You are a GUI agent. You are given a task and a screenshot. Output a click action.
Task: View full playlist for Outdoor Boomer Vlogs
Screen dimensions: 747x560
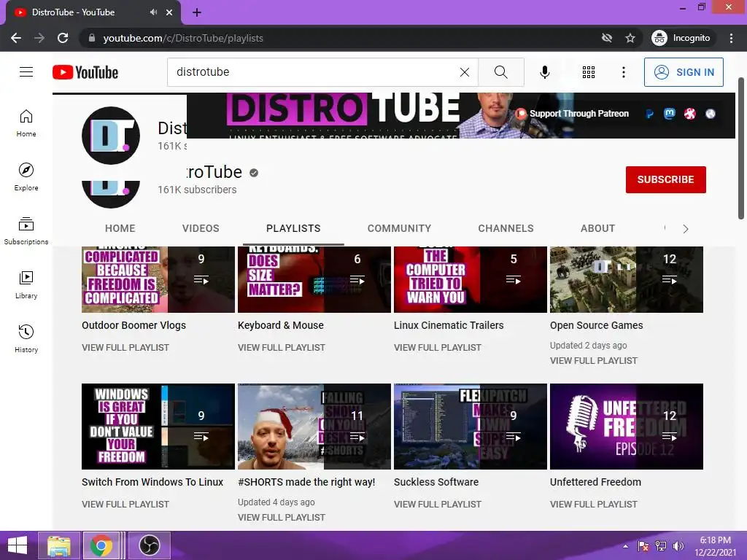coord(125,348)
